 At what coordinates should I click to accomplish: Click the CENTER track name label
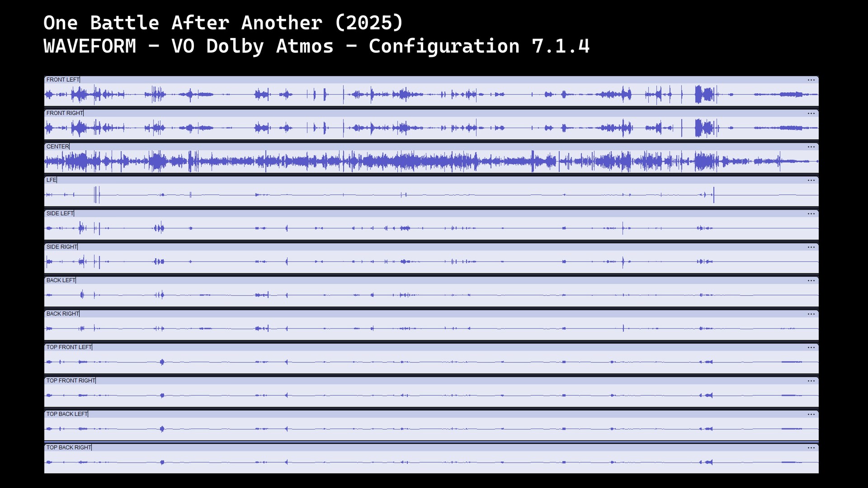coord(57,146)
